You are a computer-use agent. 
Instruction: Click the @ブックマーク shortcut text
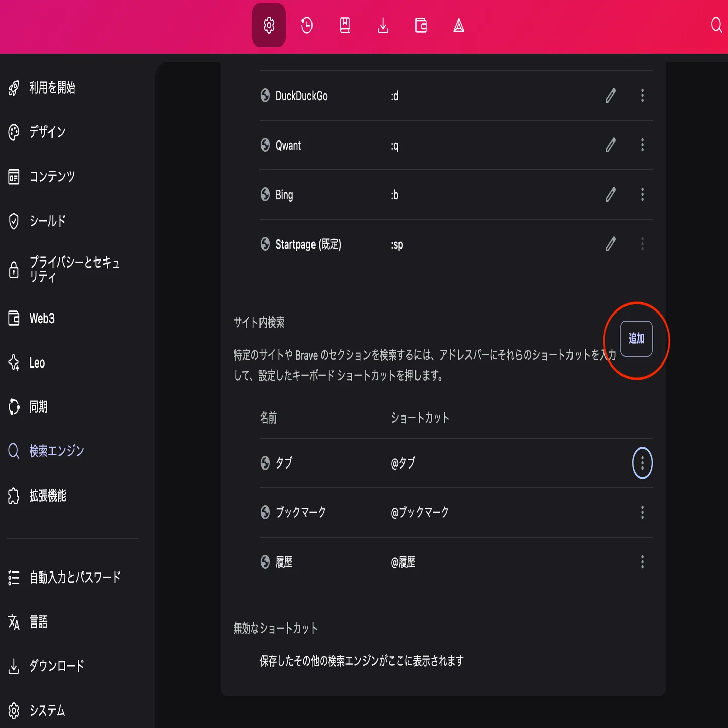point(420,512)
